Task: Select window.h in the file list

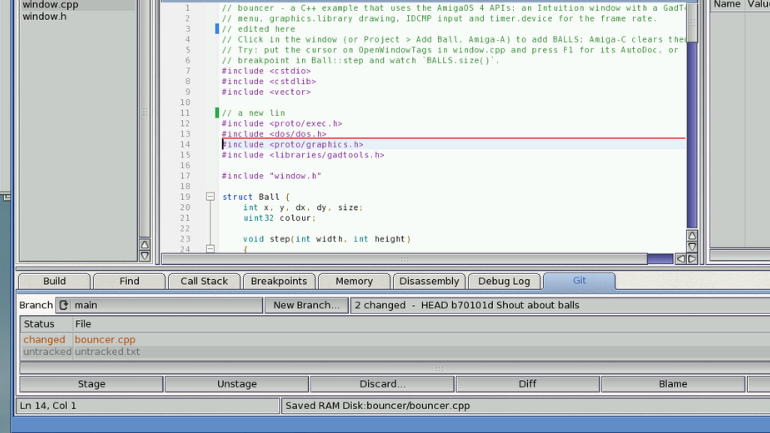Action: coord(44,16)
